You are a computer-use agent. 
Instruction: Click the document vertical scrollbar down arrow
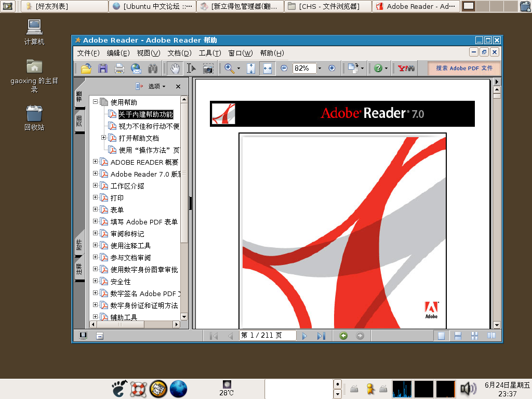coord(497,325)
